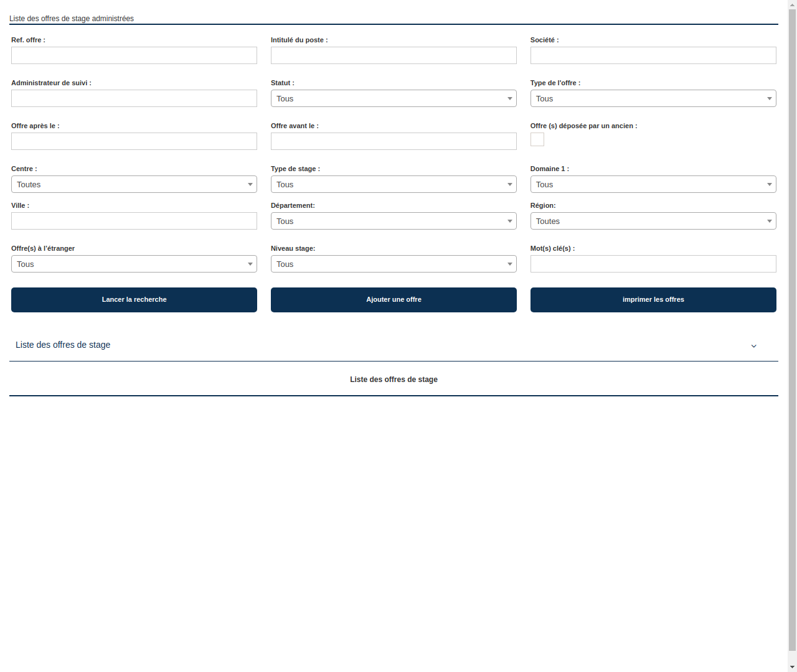Open the Niveau stage dropdown
This screenshot has width=797, height=672.
394,264
